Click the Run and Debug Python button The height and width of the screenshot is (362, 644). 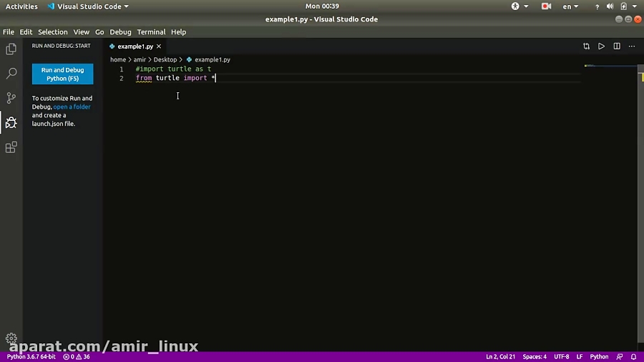(62, 74)
